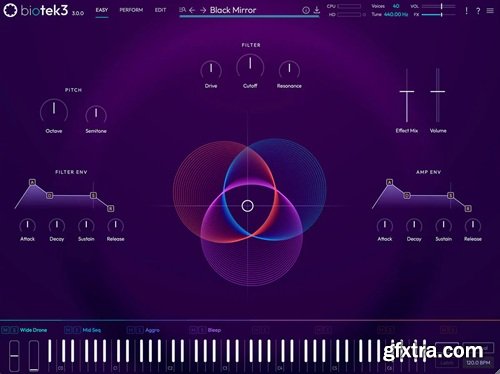Select Filter Env attack node A
Screen dimensions: 500x374
click(x=32, y=182)
